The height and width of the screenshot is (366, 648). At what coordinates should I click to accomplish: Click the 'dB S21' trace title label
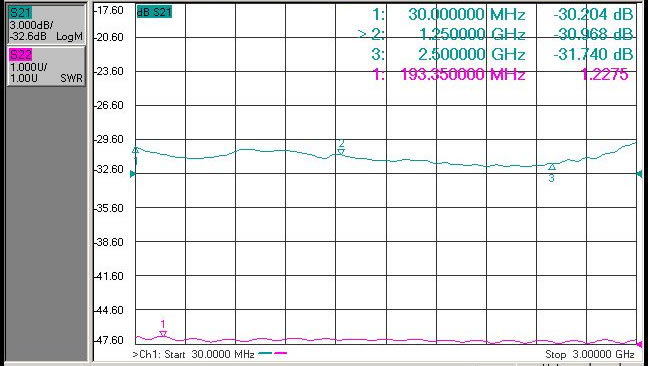coord(154,12)
